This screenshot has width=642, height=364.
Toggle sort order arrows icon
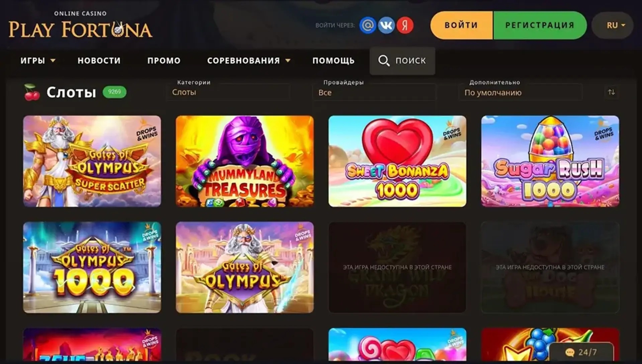click(x=612, y=92)
